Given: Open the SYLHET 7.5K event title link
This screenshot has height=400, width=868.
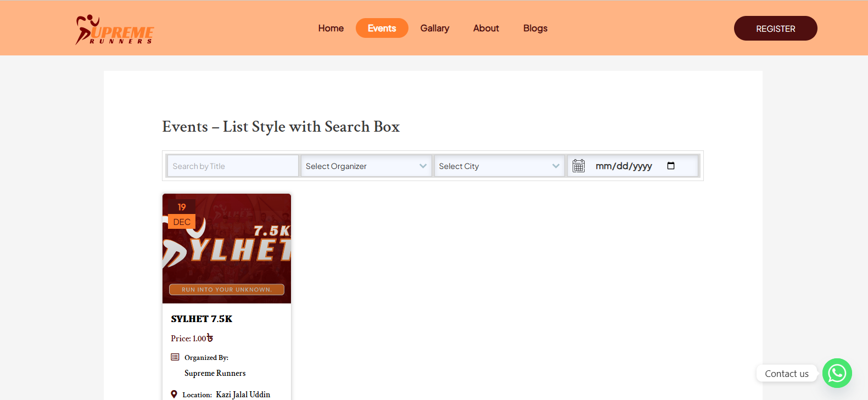Looking at the screenshot, I should [201, 319].
